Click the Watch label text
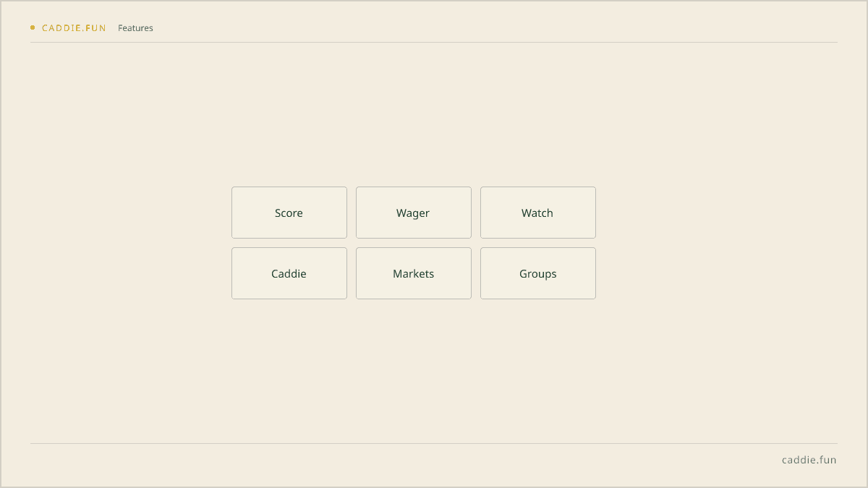 tap(537, 213)
